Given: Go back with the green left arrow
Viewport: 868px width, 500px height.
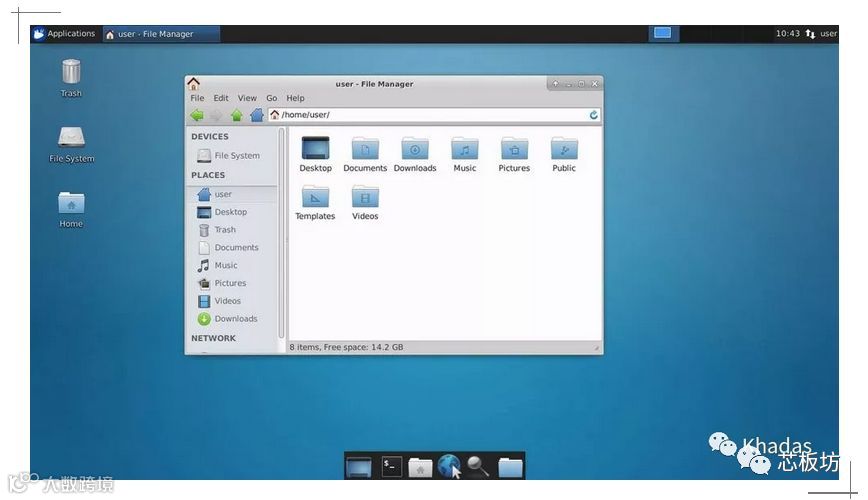Looking at the screenshot, I should pos(197,115).
